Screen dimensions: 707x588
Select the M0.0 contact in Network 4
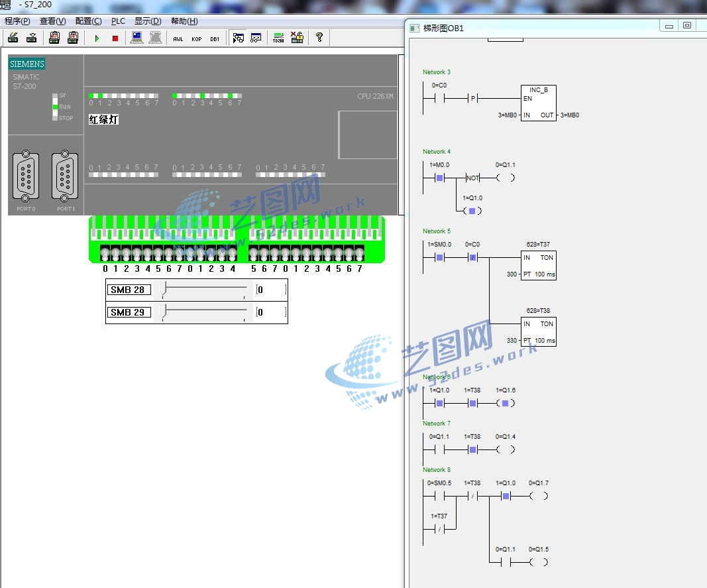click(x=439, y=178)
